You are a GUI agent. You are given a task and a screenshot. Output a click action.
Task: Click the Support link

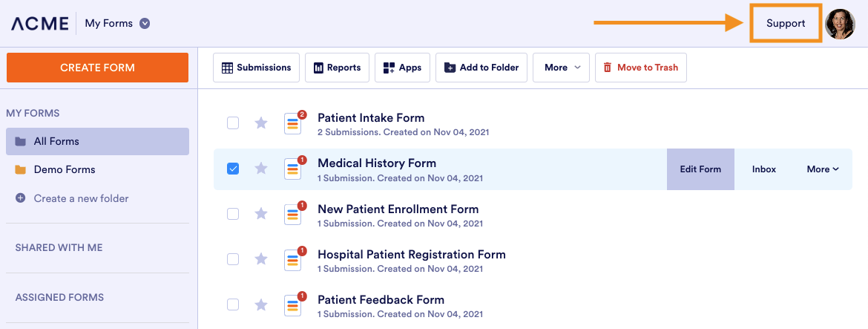point(786,23)
